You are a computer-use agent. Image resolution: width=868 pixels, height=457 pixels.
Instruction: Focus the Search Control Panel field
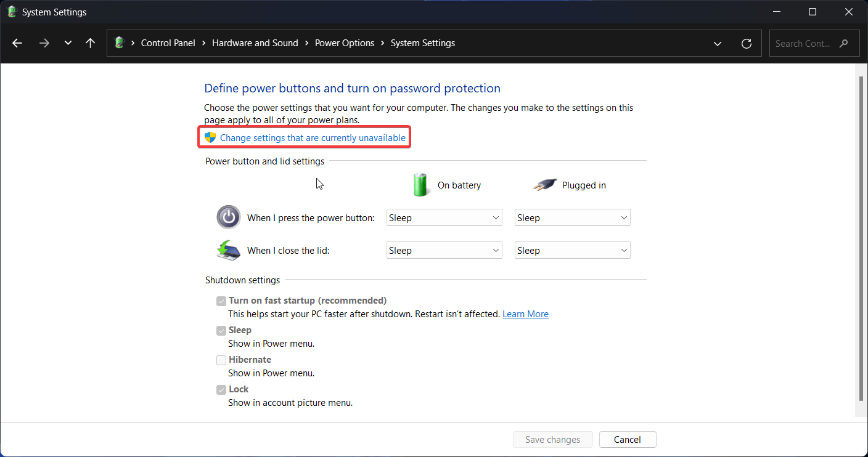(x=814, y=43)
